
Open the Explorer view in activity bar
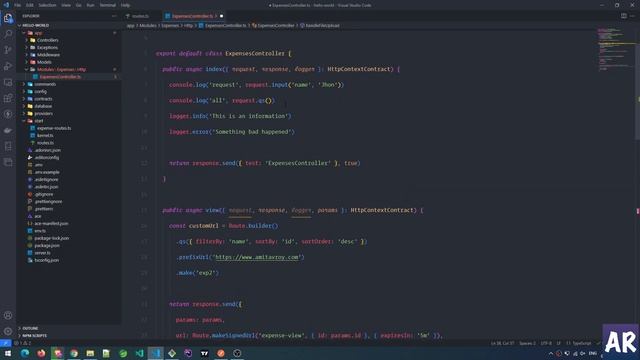(8, 18)
